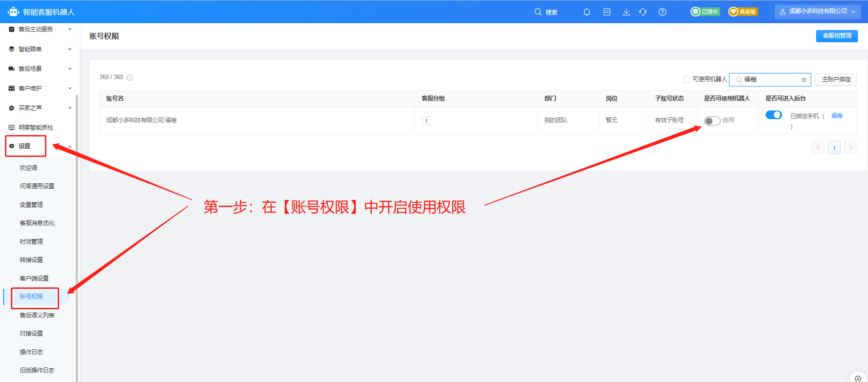Click the 客户维护 sidebar icon

coord(12,88)
